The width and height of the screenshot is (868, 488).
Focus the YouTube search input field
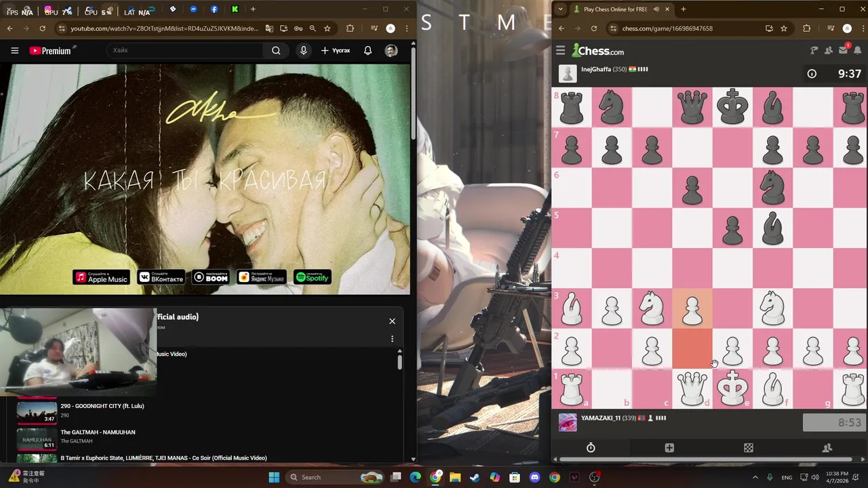[185, 50]
